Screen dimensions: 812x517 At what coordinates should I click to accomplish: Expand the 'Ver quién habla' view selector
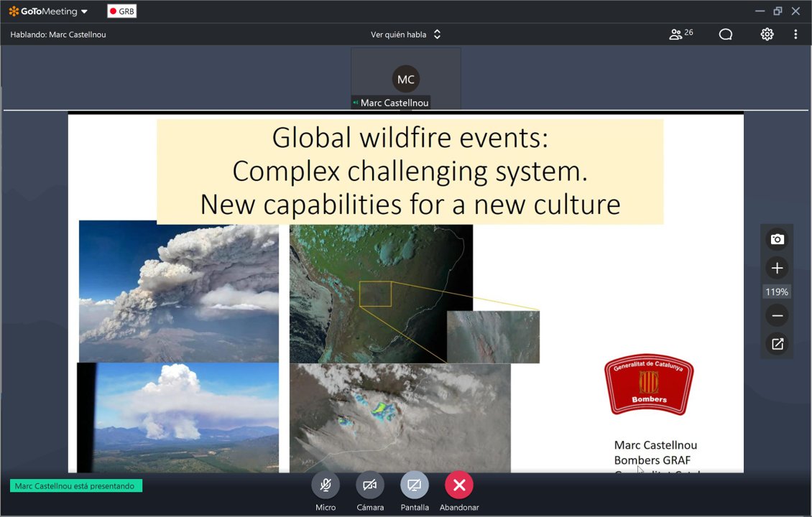[405, 34]
